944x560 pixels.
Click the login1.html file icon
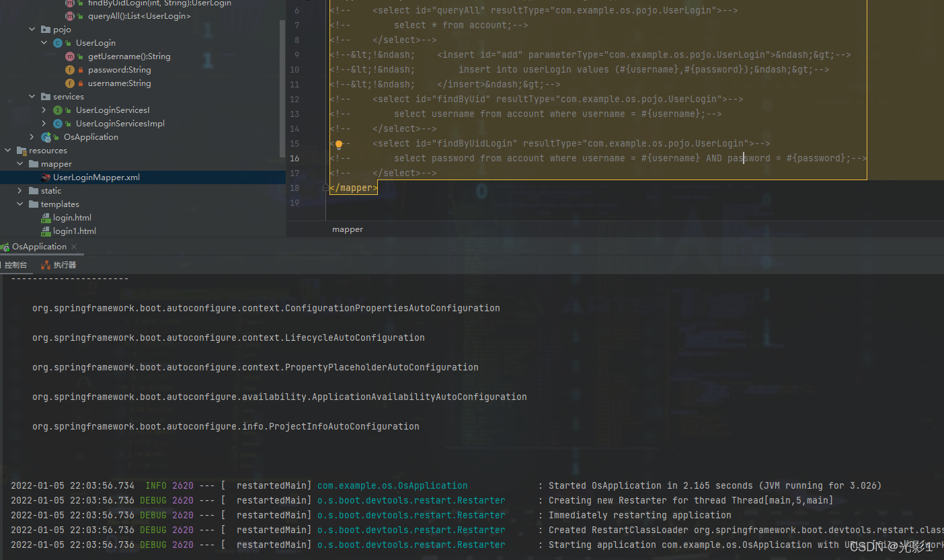click(x=46, y=231)
